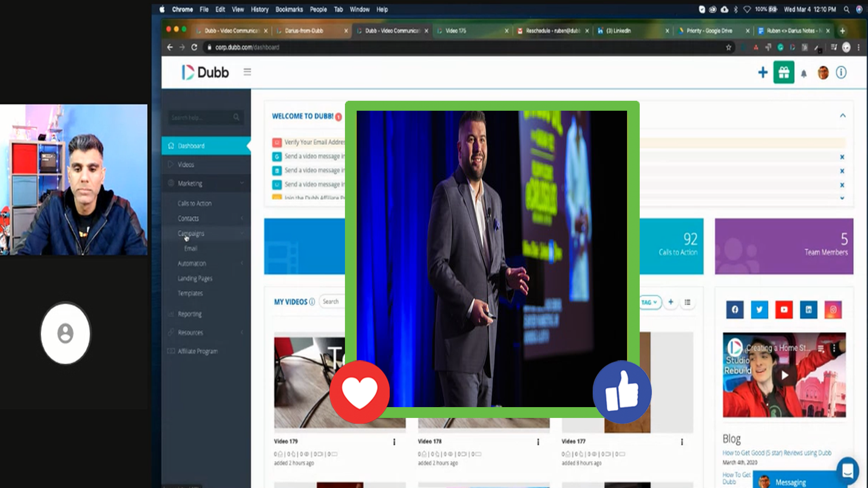The height and width of the screenshot is (488, 868).
Task: Click the Dubb logo in the header
Action: pyautogui.click(x=205, y=72)
